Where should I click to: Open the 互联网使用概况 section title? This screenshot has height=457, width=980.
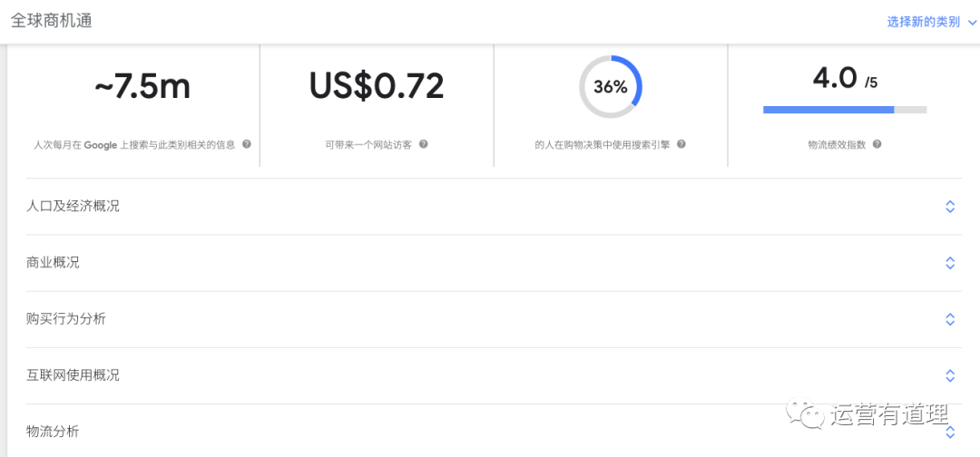[73, 375]
